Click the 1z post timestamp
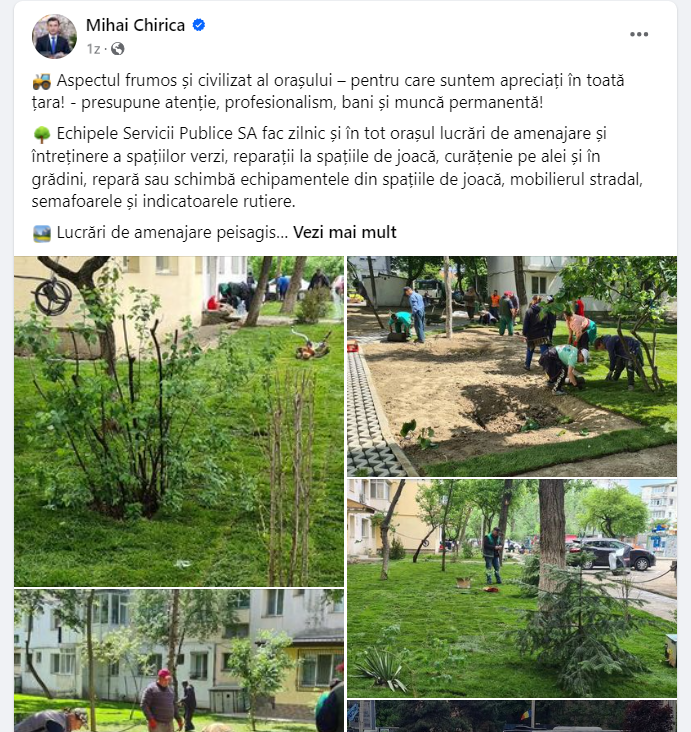The image size is (691, 732). [93, 49]
